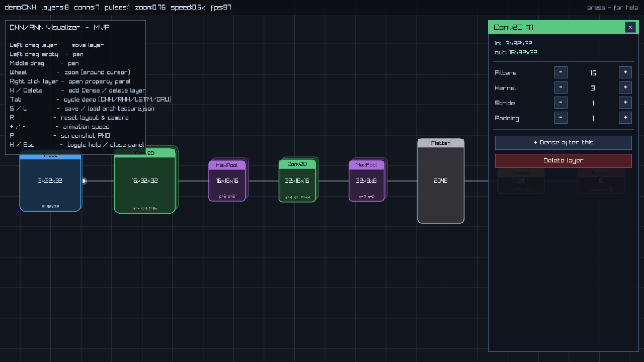Increase the Stride value with plus button
Viewport: 644px width, 362px height.
click(625, 103)
